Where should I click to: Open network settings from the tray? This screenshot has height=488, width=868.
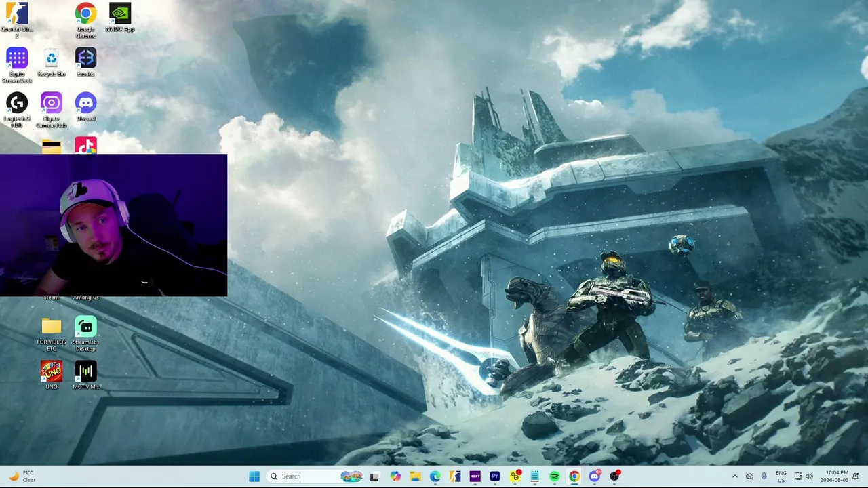click(x=798, y=476)
